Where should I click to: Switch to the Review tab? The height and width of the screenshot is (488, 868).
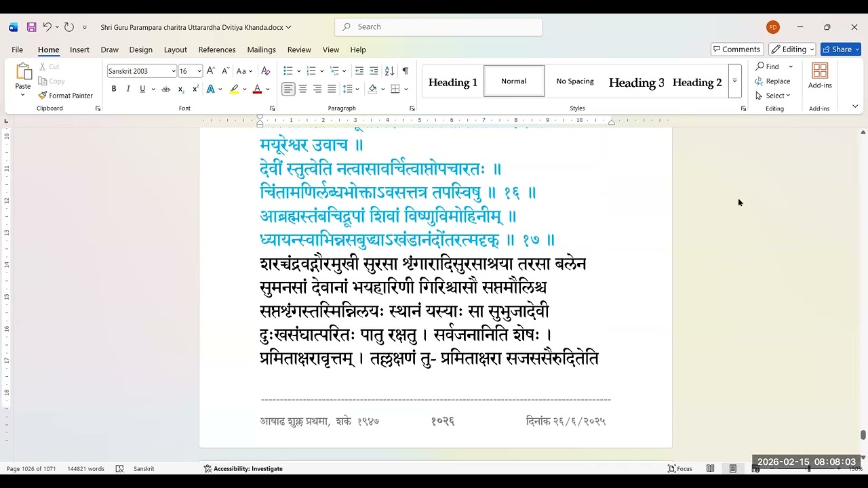[299, 49]
